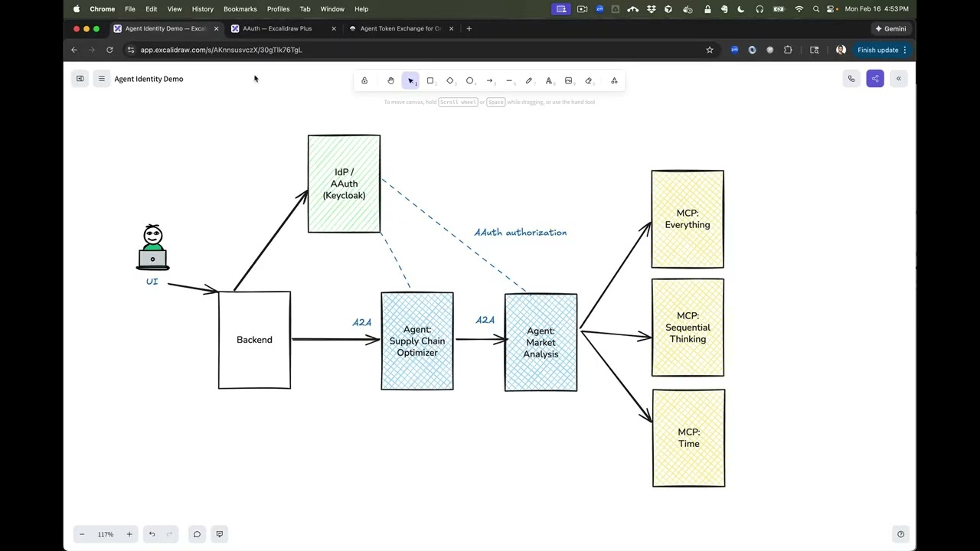Close the Agent Identity Demo tab
The image size is (980, 551).
click(216, 28)
